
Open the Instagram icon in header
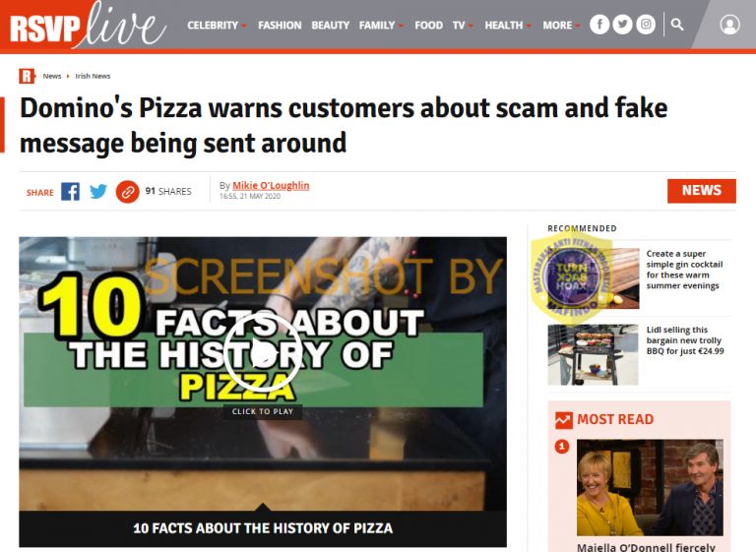point(646,25)
